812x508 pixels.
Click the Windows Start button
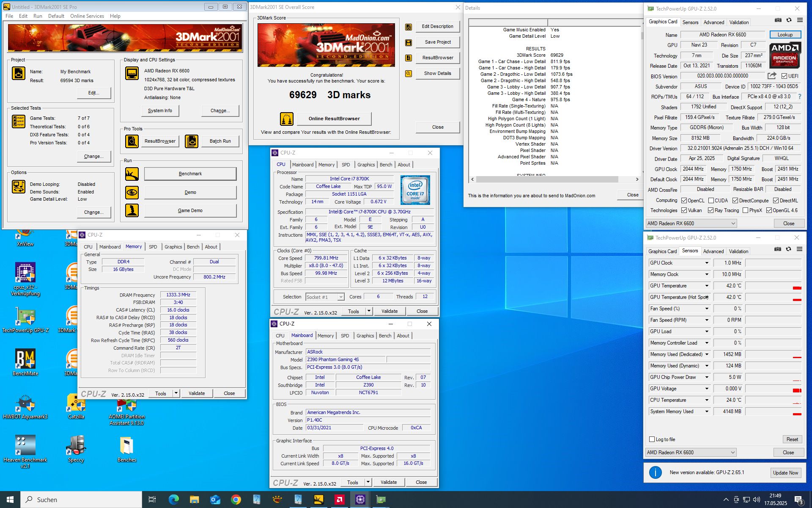pyautogui.click(x=10, y=500)
